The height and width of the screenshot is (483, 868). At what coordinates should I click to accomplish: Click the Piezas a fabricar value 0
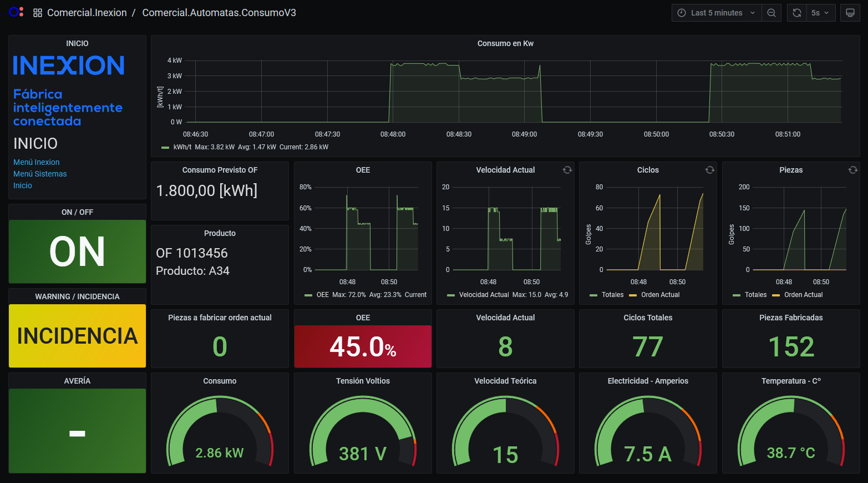coord(220,347)
